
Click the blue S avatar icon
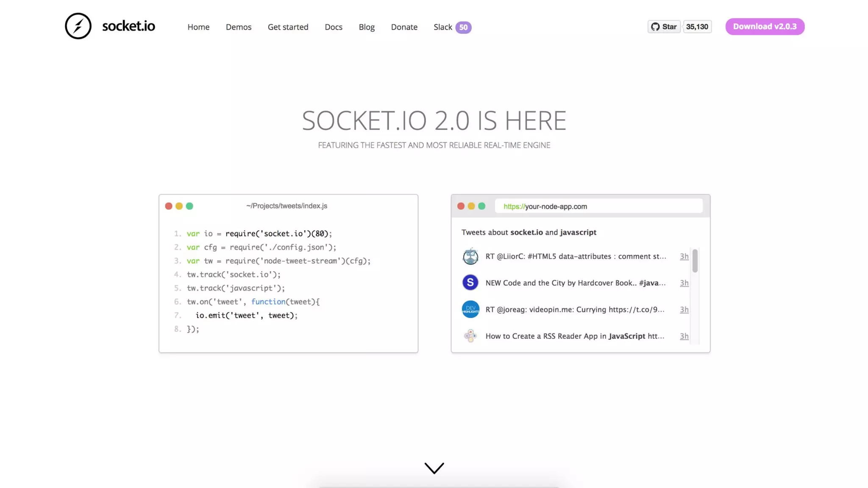470,283
